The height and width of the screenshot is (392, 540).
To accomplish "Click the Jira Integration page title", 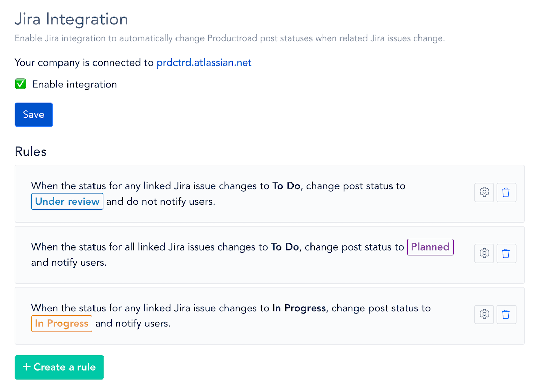I will coord(71,19).
